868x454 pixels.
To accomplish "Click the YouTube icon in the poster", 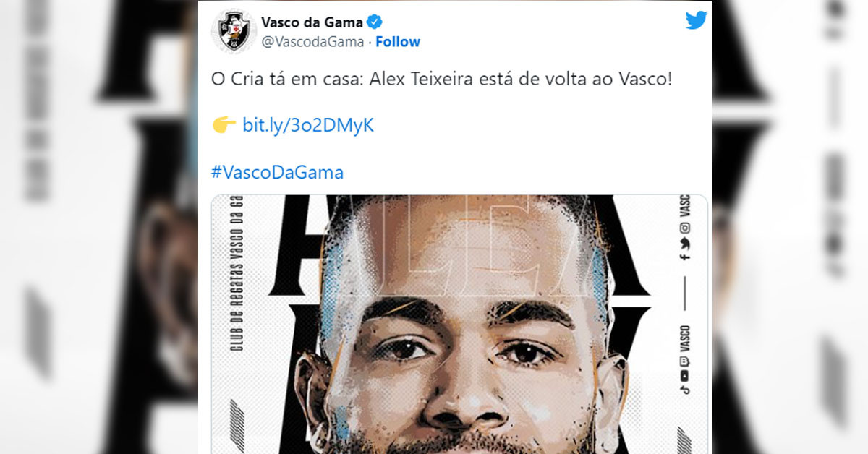I will [x=684, y=375].
